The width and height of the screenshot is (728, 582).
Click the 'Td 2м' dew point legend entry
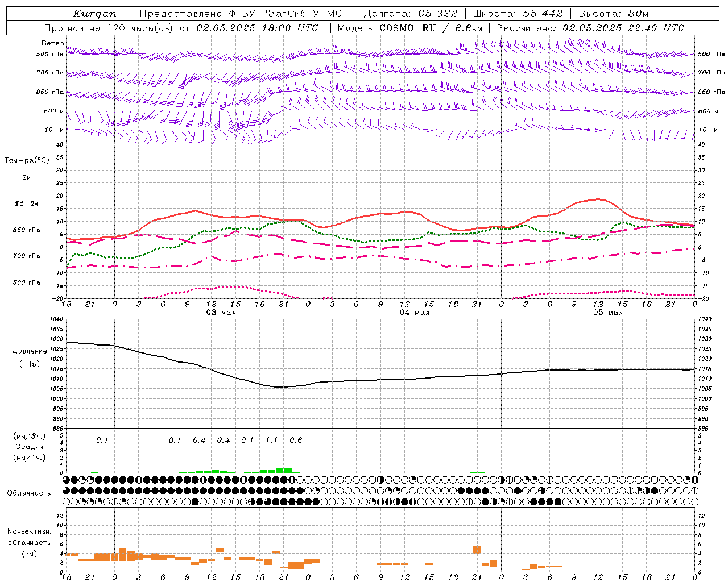tap(26, 203)
